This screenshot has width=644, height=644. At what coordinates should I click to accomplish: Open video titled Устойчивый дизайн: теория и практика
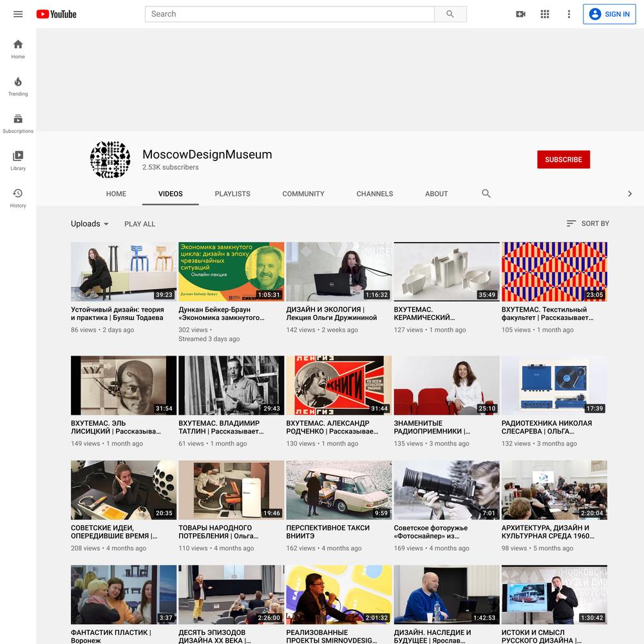pos(117,314)
